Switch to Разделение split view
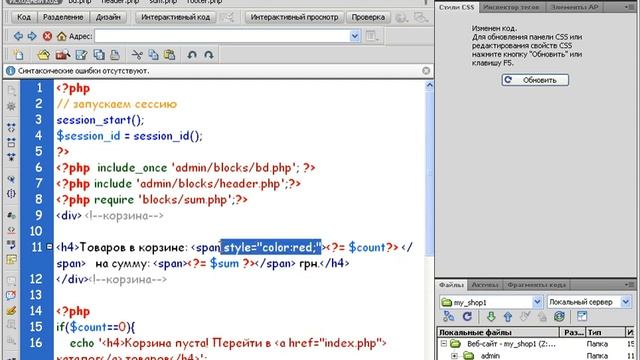 (x=63, y=17)
